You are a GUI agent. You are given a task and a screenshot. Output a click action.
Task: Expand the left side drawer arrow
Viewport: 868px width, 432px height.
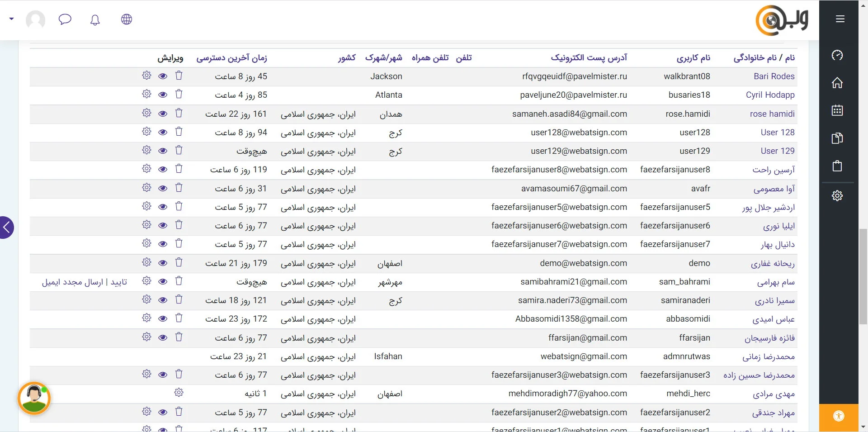(x=6, y=228)
